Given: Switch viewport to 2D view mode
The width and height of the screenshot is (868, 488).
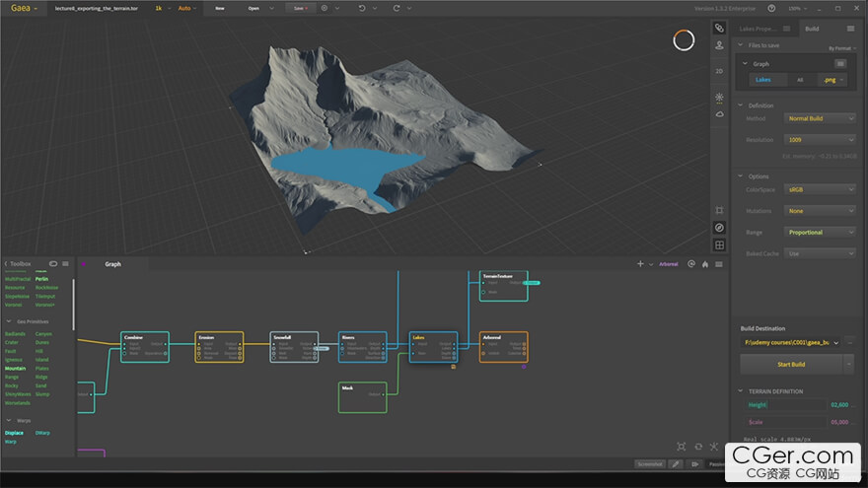Looking at the screenshot, I should pyautogui.click(x=719, y=71).
